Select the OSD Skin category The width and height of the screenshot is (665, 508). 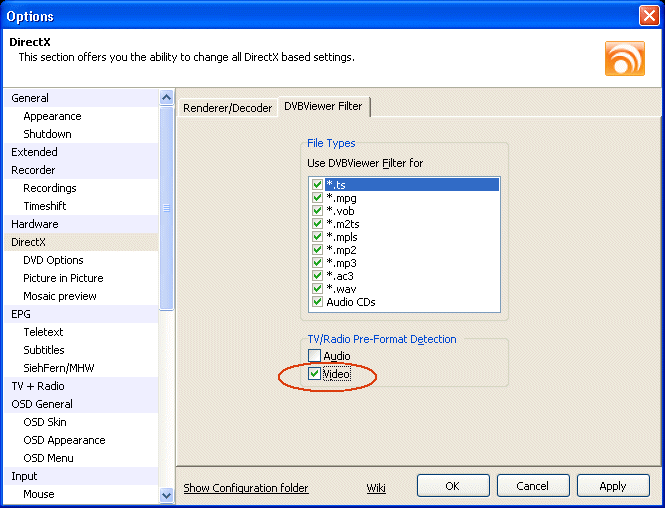(x=45, y=422)
